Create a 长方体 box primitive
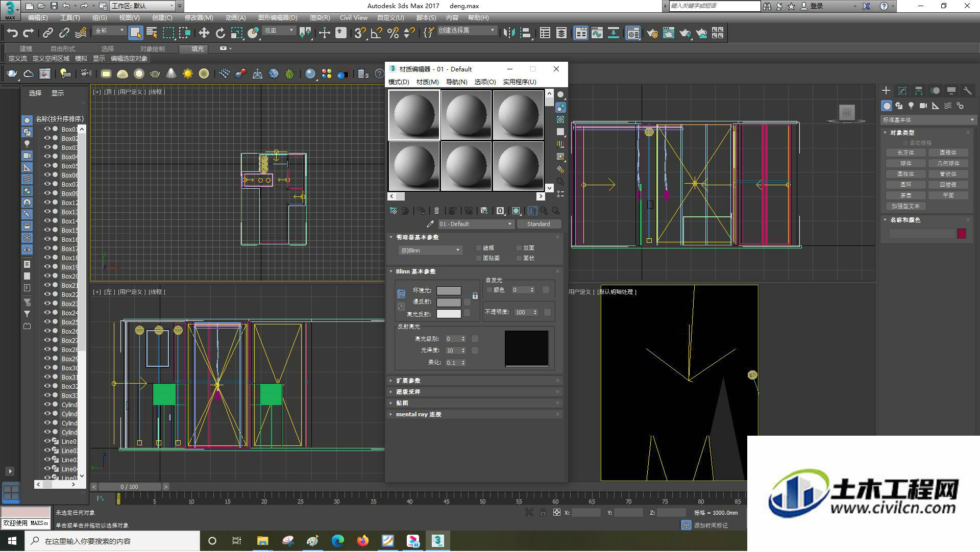Screen dimensions: 980x552 click(x=905, y=153)
